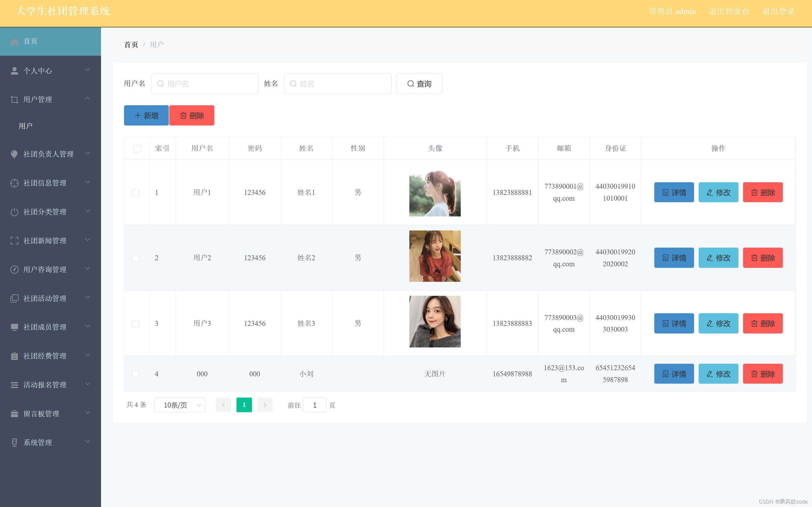
Task: Open the 用户 submenu item
Action: coord(26,126)
